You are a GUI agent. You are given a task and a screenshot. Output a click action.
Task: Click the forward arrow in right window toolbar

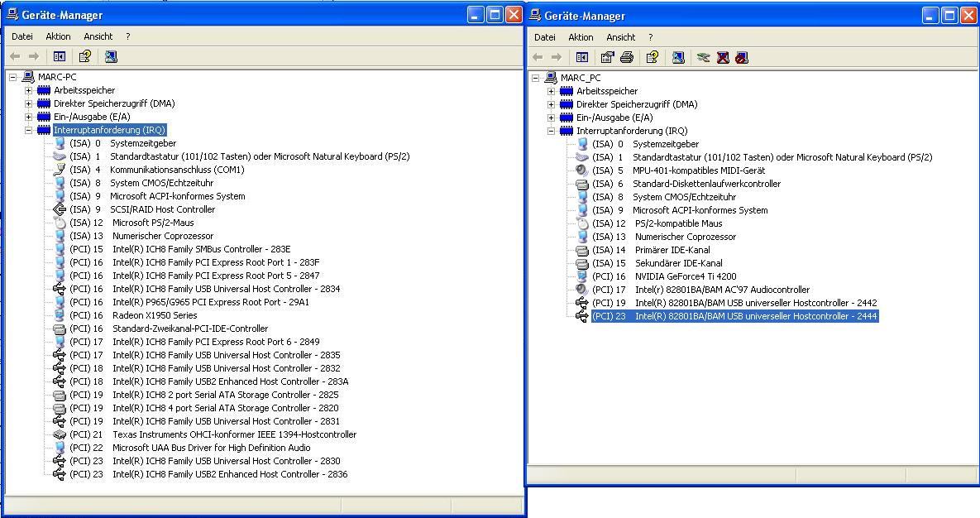(x=557, y=58)
